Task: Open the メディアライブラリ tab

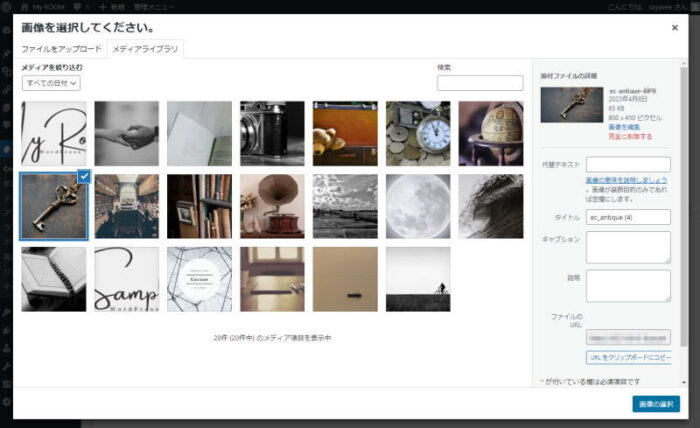Action: click(x=145, y=49)
